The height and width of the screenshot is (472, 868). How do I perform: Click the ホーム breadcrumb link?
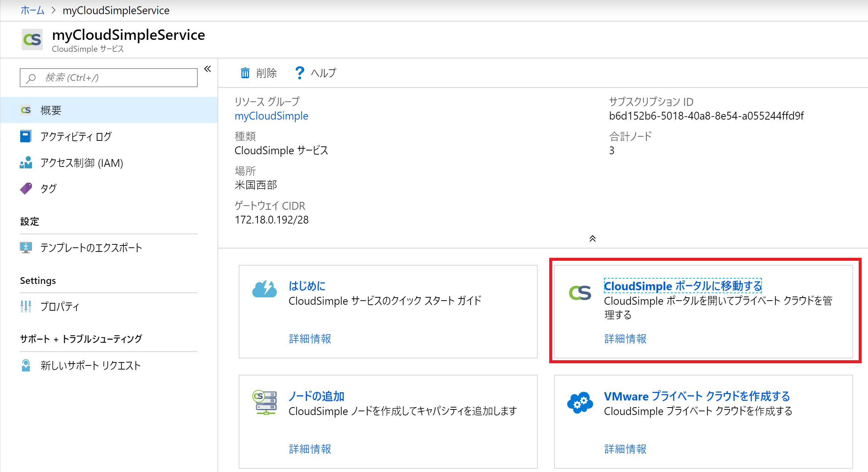click(32, 10)
